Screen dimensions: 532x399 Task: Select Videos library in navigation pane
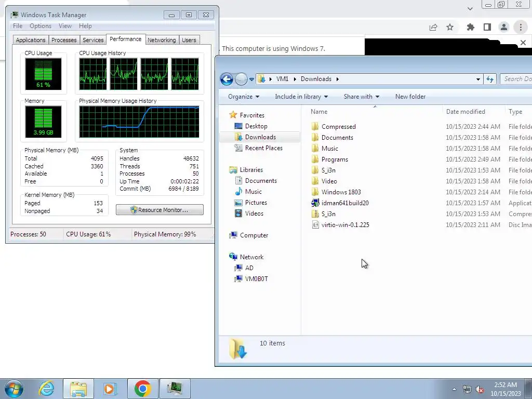coord(254,214)
